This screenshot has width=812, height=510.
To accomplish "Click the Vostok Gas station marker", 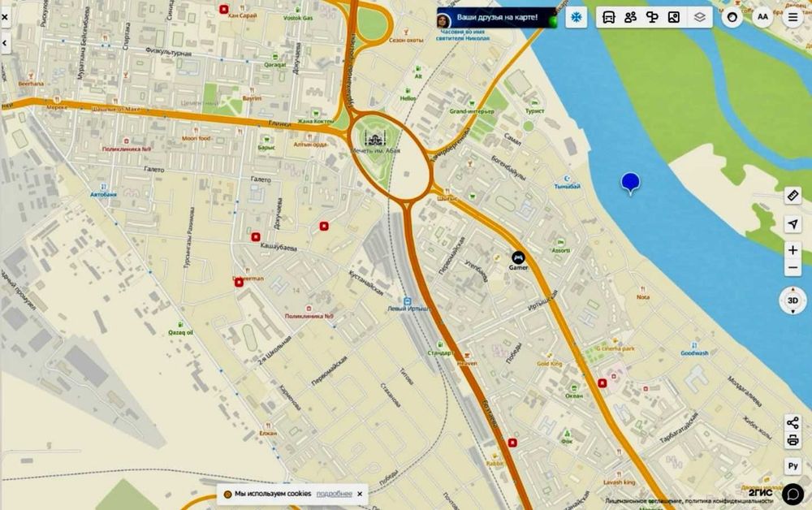I will pyautogui.click(x=298, y=10).
